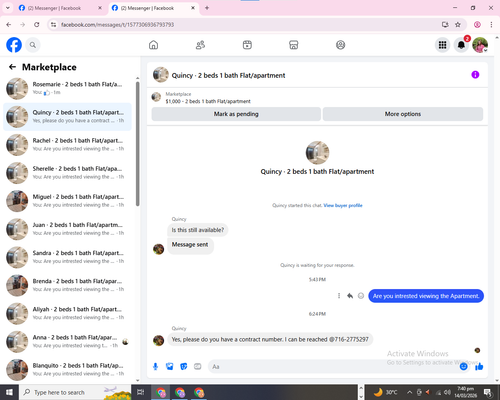The width and height of the screenshot is (500, 400).
Task: Open the tab search dropdown arrow
Action: pyautogui.click(x=7, y=8)
